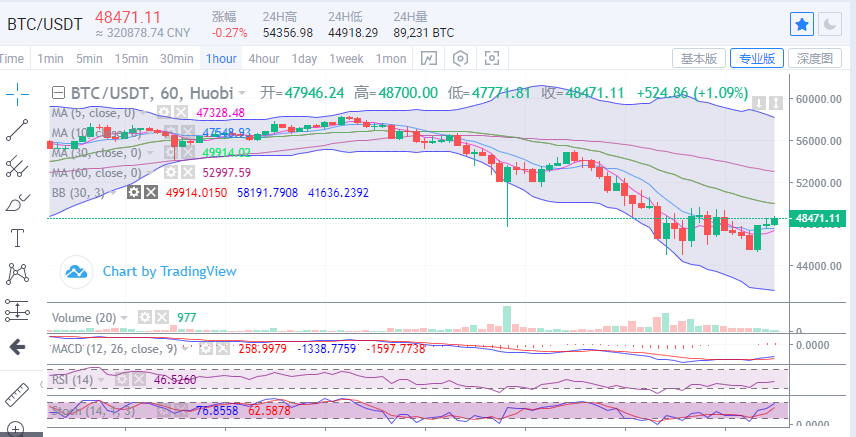Select the ruler measure tool

[17, 395]
